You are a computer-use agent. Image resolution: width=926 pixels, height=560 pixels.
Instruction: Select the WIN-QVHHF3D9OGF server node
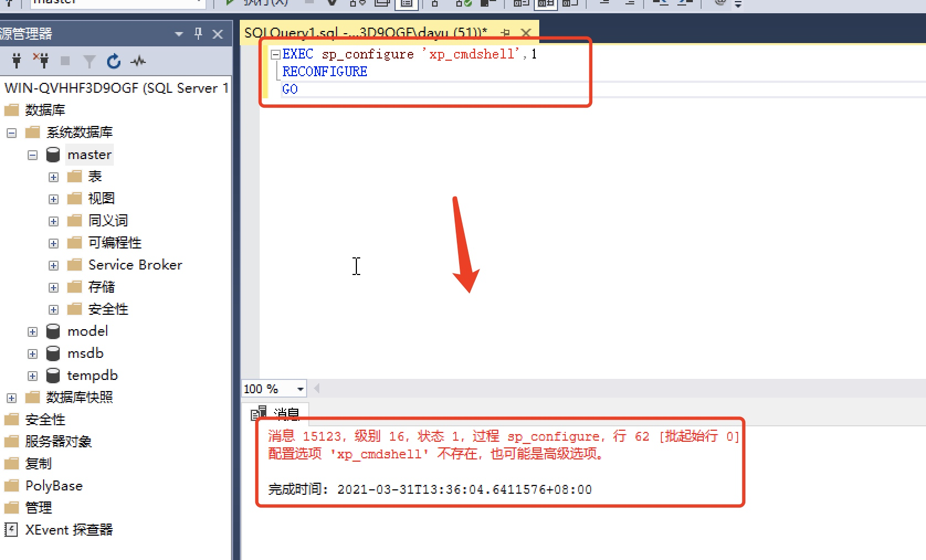click(x=116, y=88)
